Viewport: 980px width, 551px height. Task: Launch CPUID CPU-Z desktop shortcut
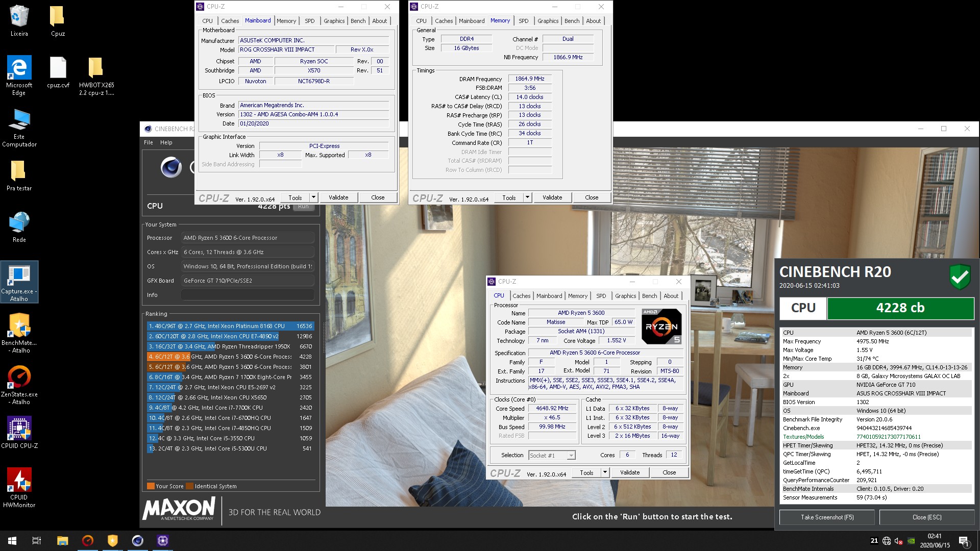(19, 432)
